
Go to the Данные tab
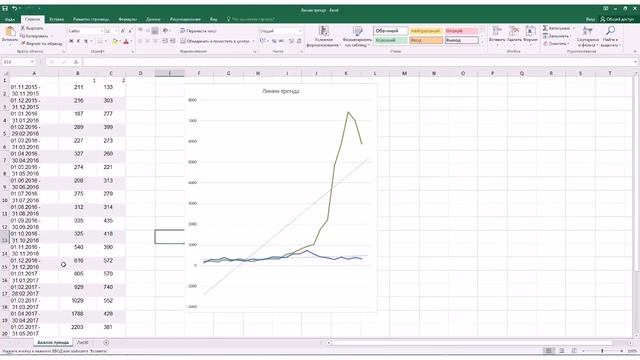(x=153, y=19)
